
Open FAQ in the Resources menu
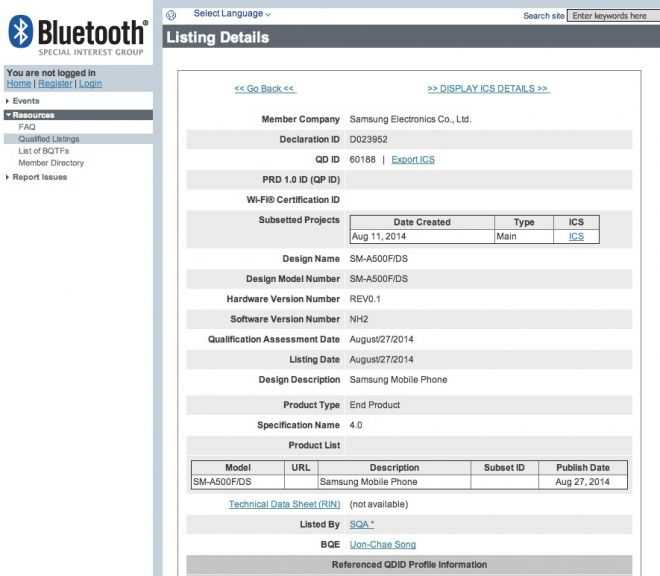coord(26,127)
